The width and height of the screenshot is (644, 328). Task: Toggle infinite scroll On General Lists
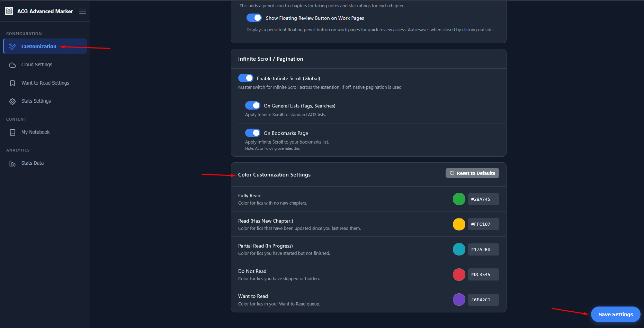tap(253, 105)
